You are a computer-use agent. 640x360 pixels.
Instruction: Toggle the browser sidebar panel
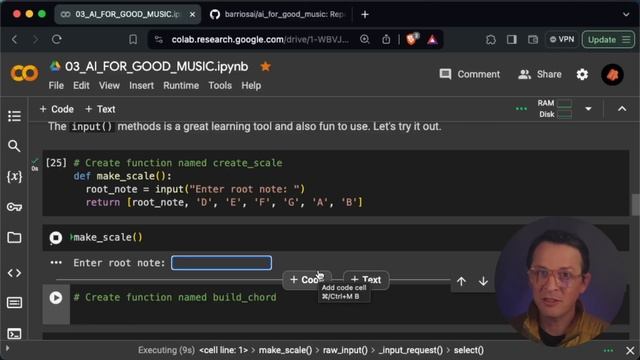511,39
